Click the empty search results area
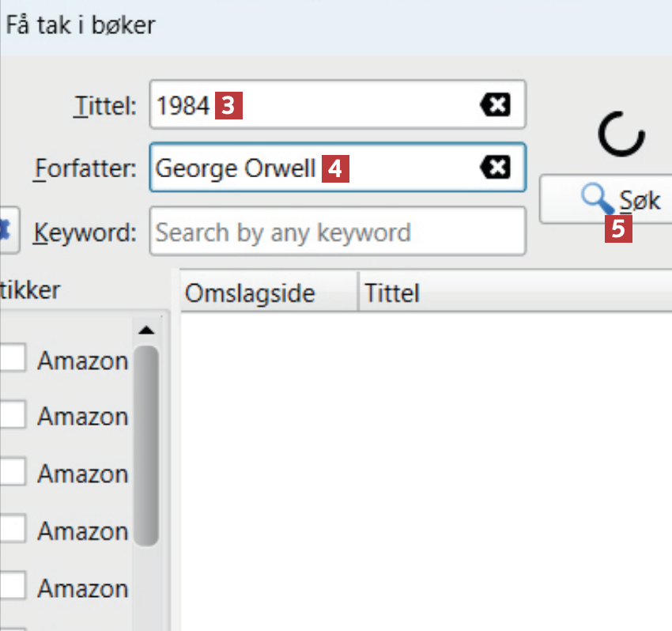672x631 pixels. click(x=427, y=467)
